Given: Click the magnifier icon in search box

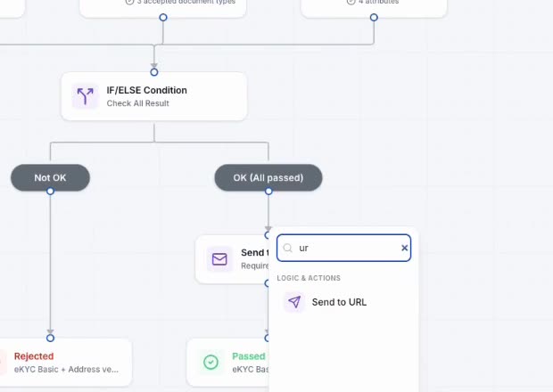Looking at the screenshot, I should pyautogui.click(x=288, y=248).
